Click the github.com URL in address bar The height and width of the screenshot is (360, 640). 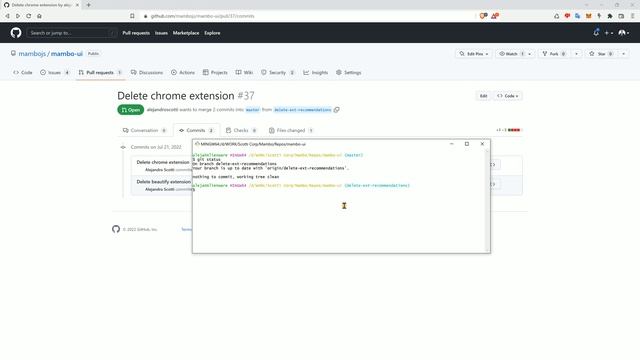pos(202,16)
